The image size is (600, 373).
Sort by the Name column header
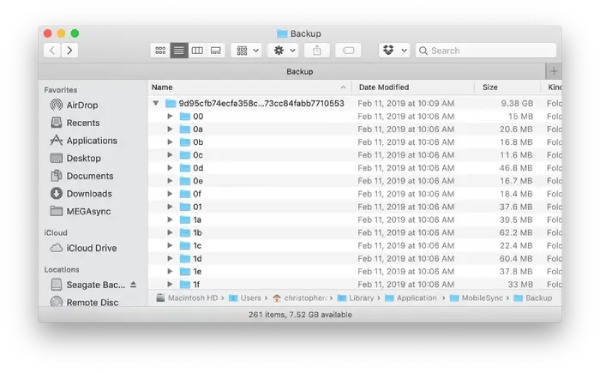pyautogui.click(x=249, y=87)
